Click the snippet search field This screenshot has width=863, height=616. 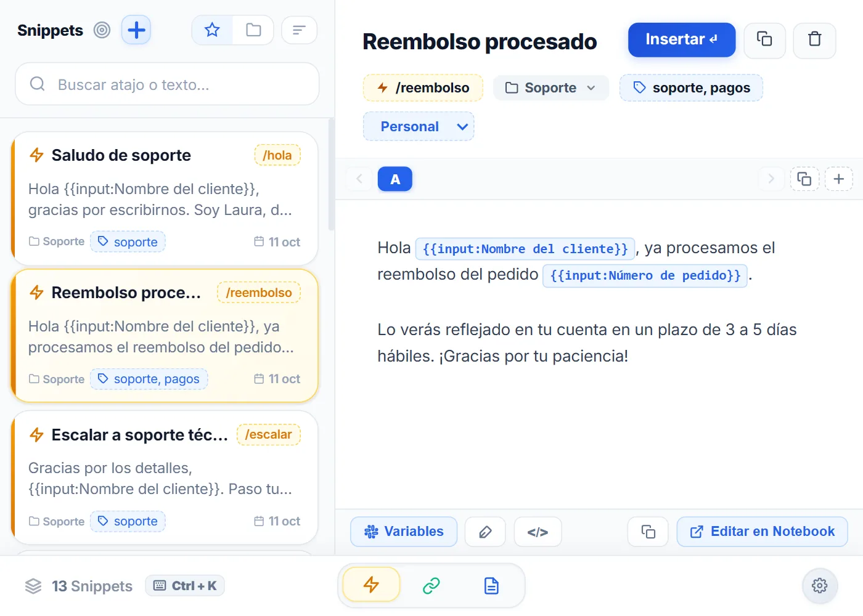coord(167,84)
